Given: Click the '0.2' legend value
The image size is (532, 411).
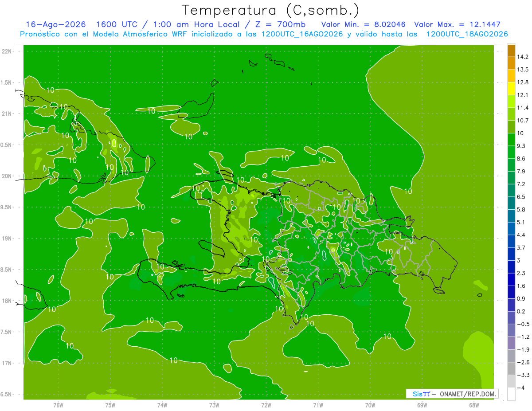Looking at the screenshot, I should 521,311.
